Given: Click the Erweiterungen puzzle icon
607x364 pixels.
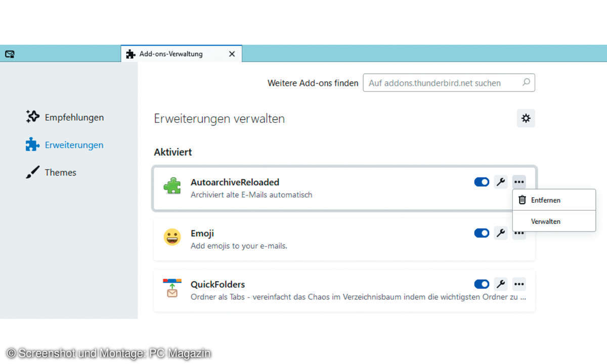Looking at the screenshot, I should 32,145.
